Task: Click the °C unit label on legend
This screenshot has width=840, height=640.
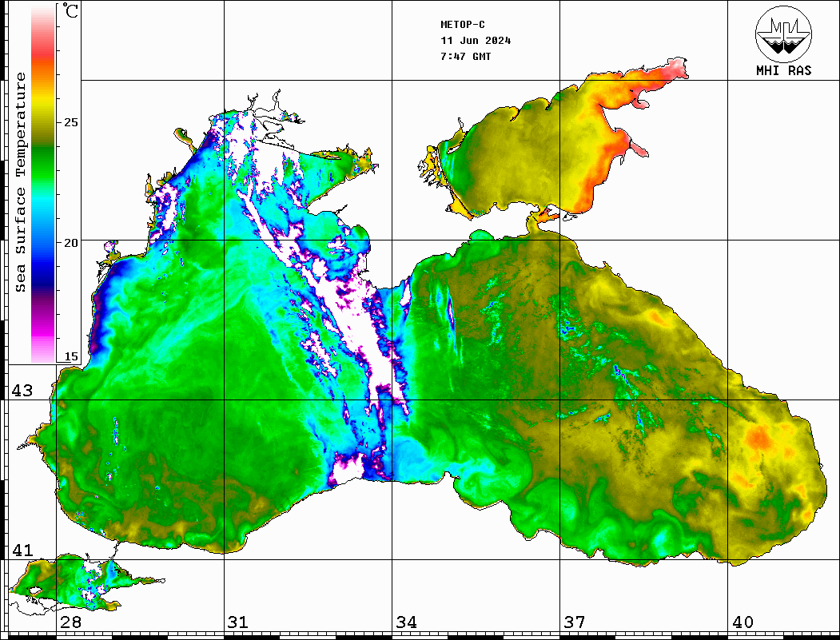Action: [x=70, y=10]
